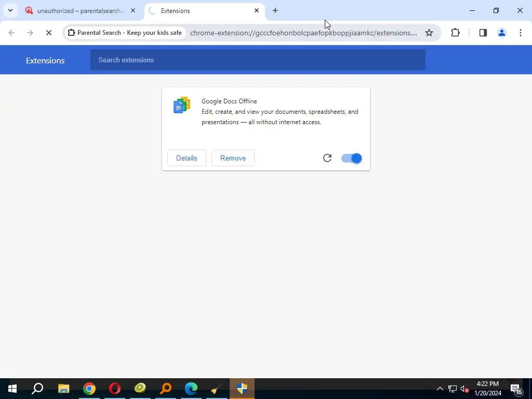532x399 pixels.
Task: Switch to the unauthorized parentalsearch tab
Action: click(x=81, y=11)
